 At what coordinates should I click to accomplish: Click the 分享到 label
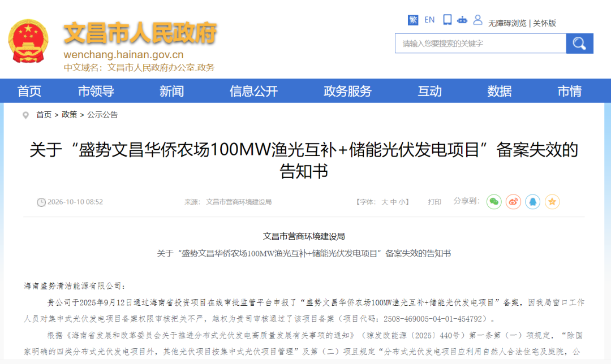pyautogui.click(x=466, y=201)
